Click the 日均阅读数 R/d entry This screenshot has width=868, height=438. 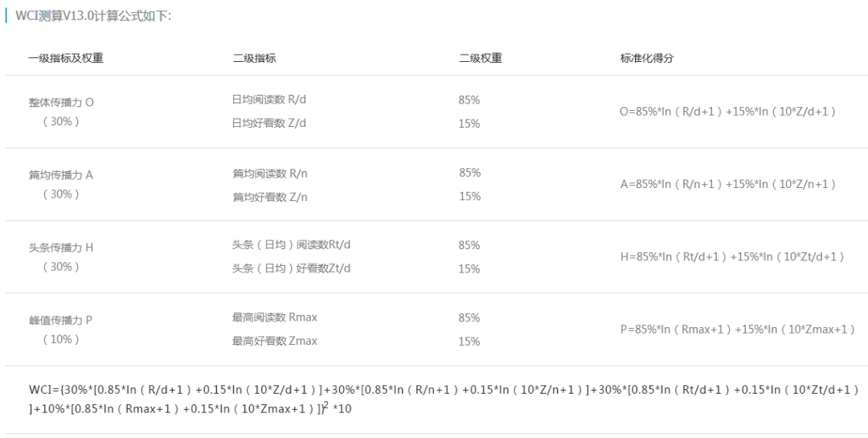point(269,100)
